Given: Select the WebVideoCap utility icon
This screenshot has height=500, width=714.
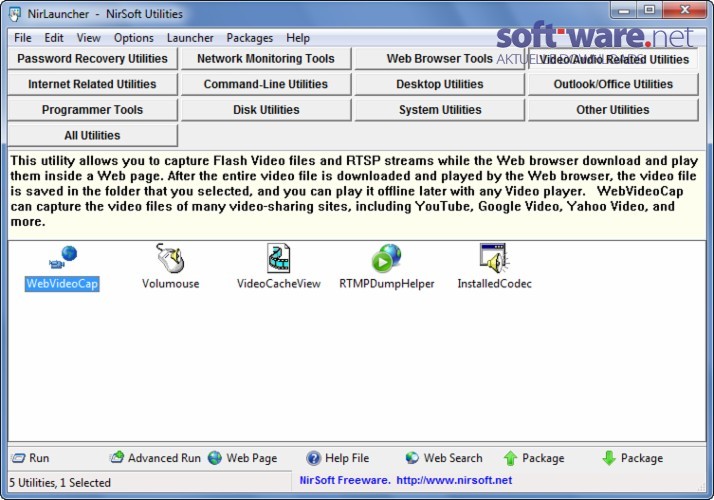Looking at the screenshot, I should (x=62, y=267).
